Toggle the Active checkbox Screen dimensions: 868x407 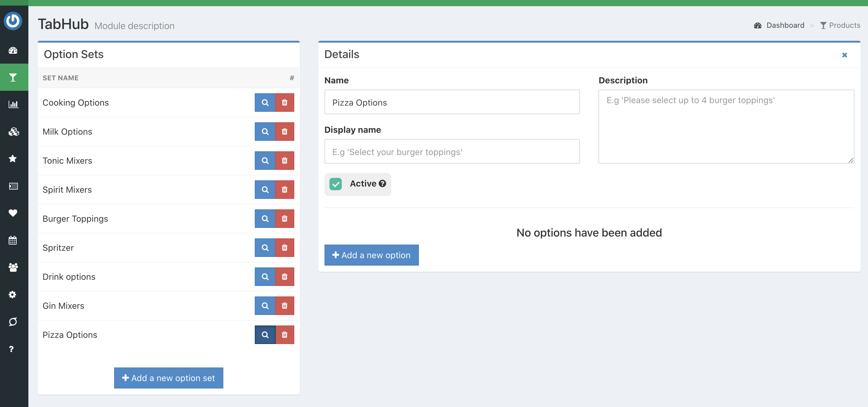click(336, 184)
